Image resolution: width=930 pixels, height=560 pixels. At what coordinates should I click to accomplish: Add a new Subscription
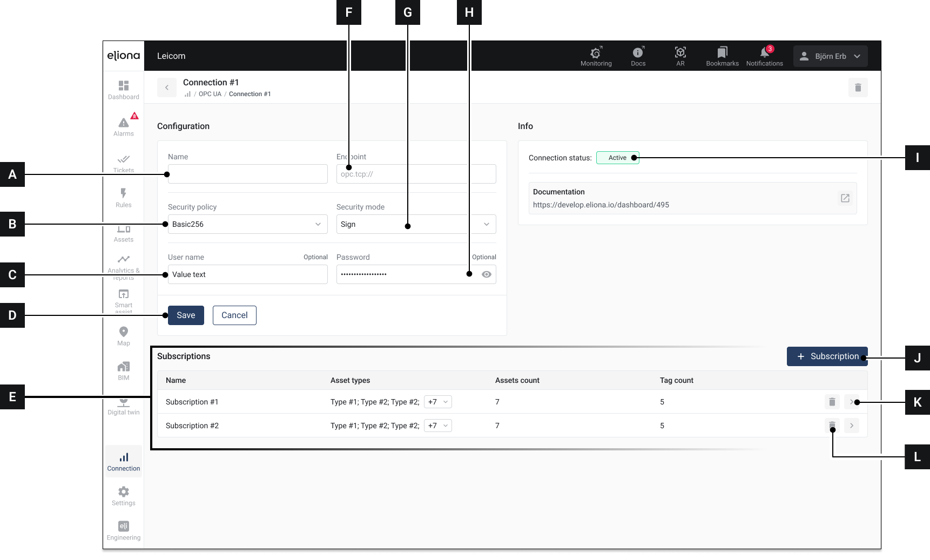pyautogui.click(x=826, y=356)
